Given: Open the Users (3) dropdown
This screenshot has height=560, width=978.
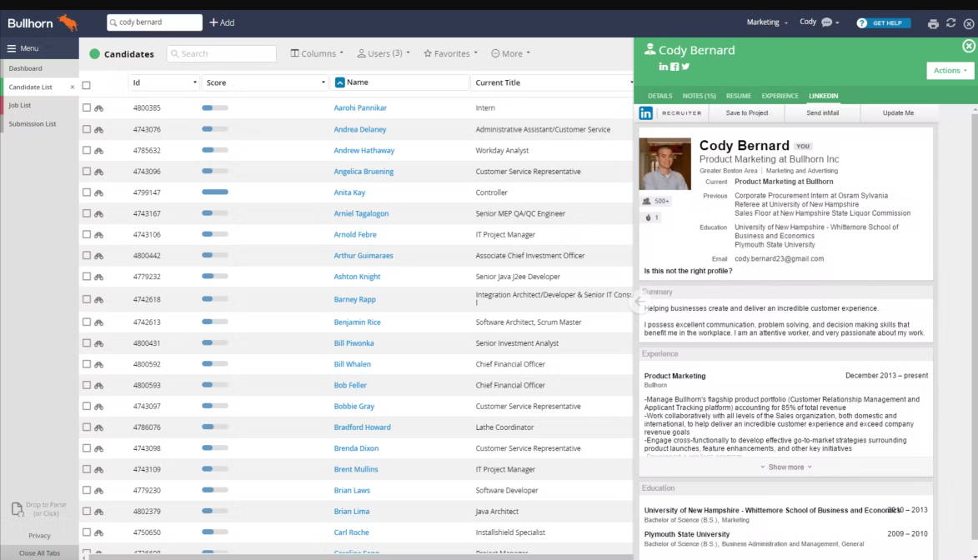Looking at the screenshot, I should [x=384, y=53].
